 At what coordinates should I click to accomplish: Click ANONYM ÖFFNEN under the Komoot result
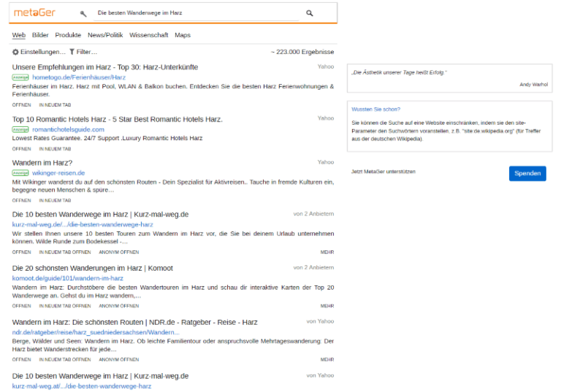(119, 306)
